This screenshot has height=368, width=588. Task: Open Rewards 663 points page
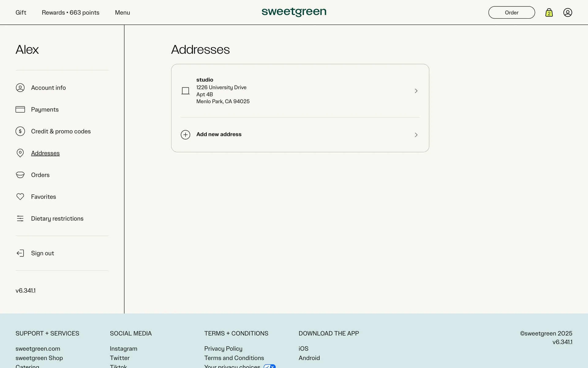[x=70, y=13]
